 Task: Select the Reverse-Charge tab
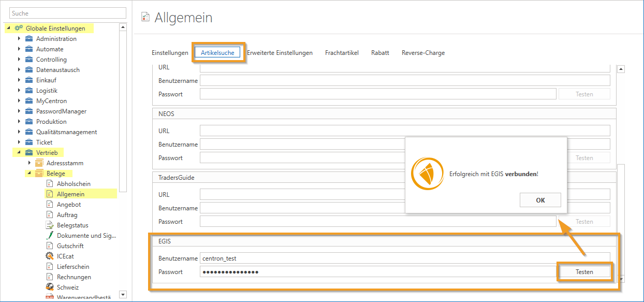(x=423, y=53)
